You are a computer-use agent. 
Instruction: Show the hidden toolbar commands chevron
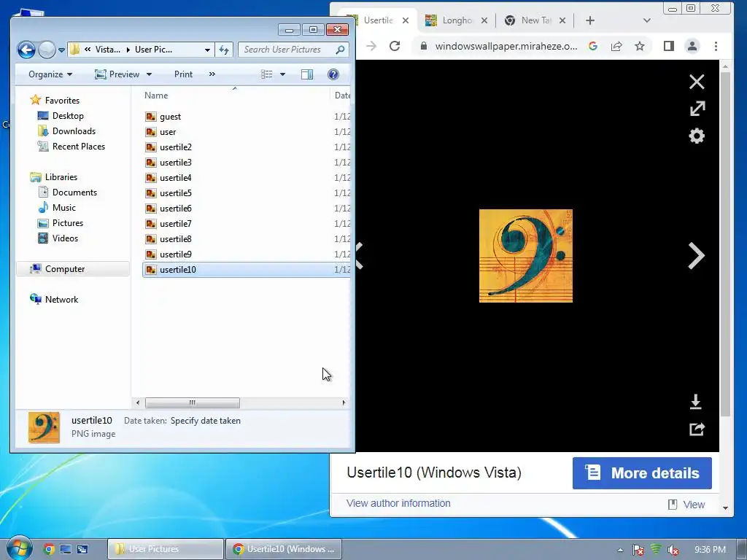pyautogui.click(x=212, y=74)
